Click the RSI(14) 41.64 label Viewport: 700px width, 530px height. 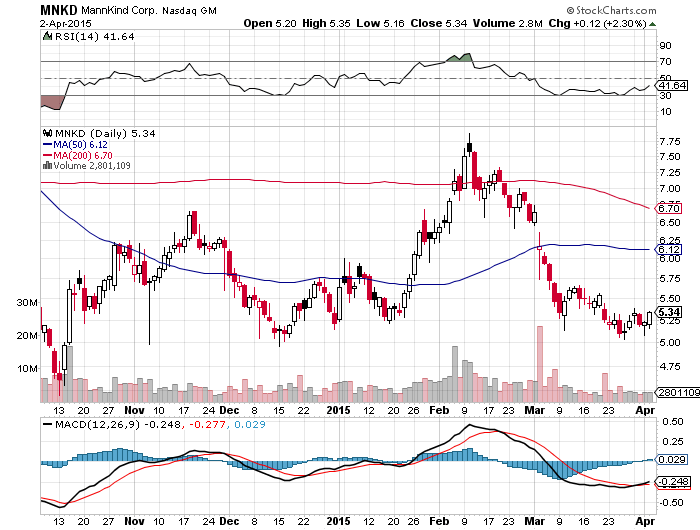point(94,37)
